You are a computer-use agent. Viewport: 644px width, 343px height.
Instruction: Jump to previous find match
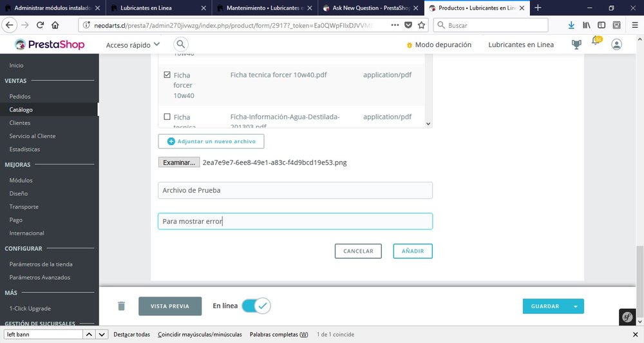pyautogui.click(x=89, y=335)
